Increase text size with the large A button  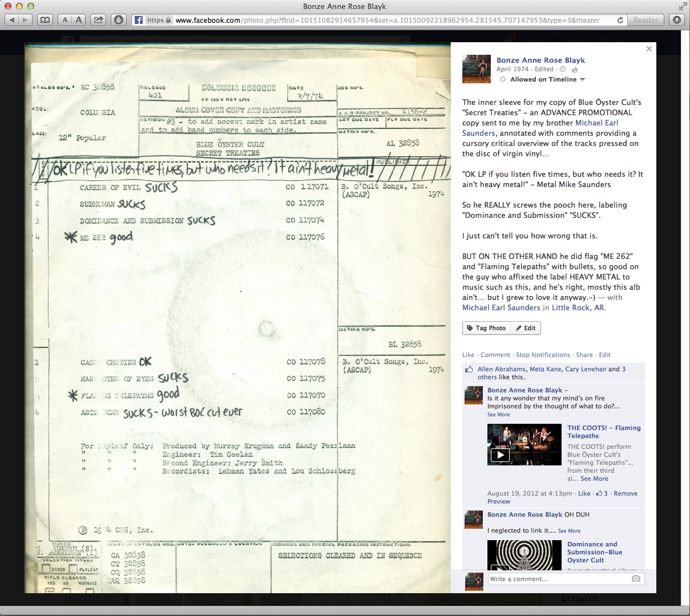coord(79,20)
